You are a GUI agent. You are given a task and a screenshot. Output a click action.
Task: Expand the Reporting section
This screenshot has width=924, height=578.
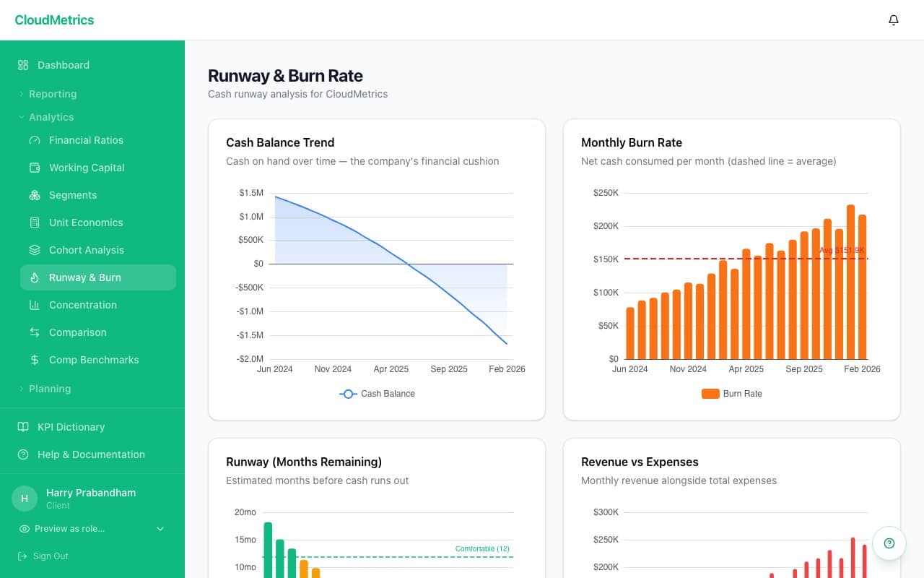click(x=52, y=94)
